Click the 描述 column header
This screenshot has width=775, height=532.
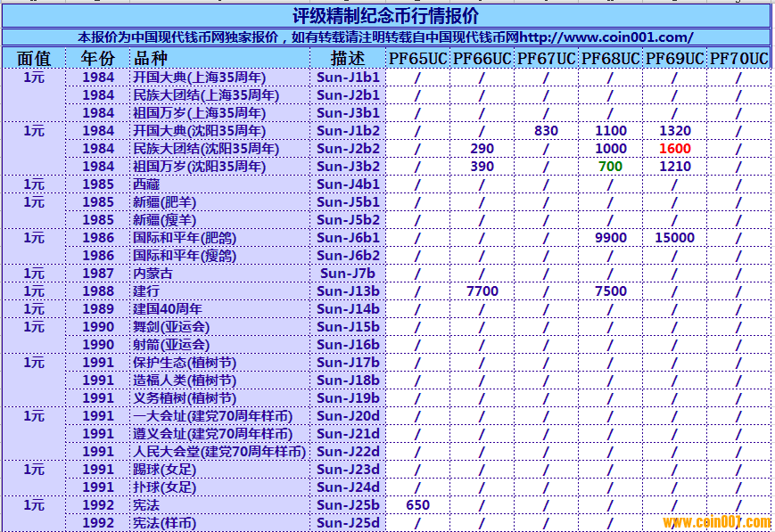(x=348, y=59)
